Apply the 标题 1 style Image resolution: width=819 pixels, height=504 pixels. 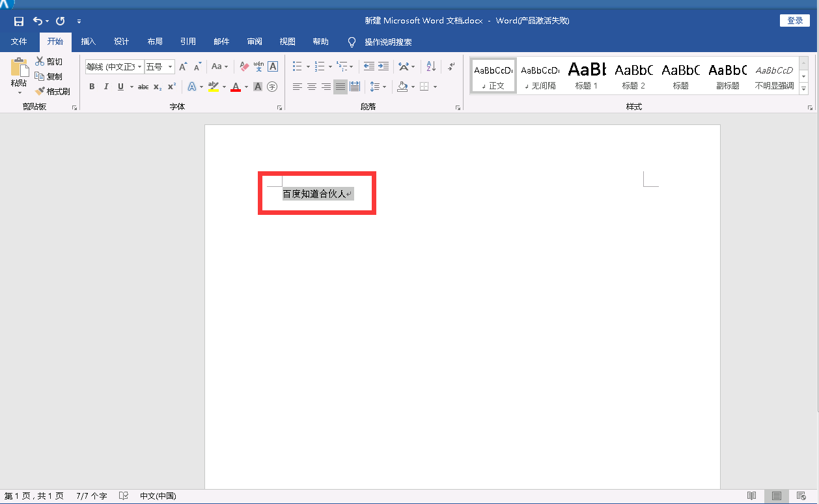pos(587,76)
